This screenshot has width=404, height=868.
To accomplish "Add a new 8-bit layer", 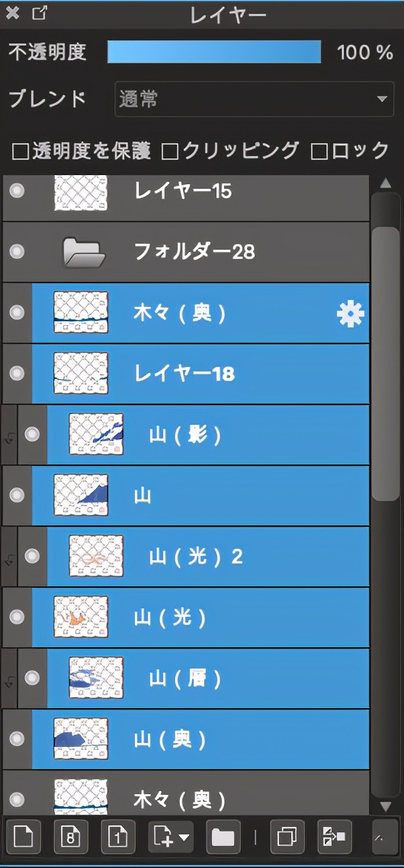I will (x=70, y=837).
